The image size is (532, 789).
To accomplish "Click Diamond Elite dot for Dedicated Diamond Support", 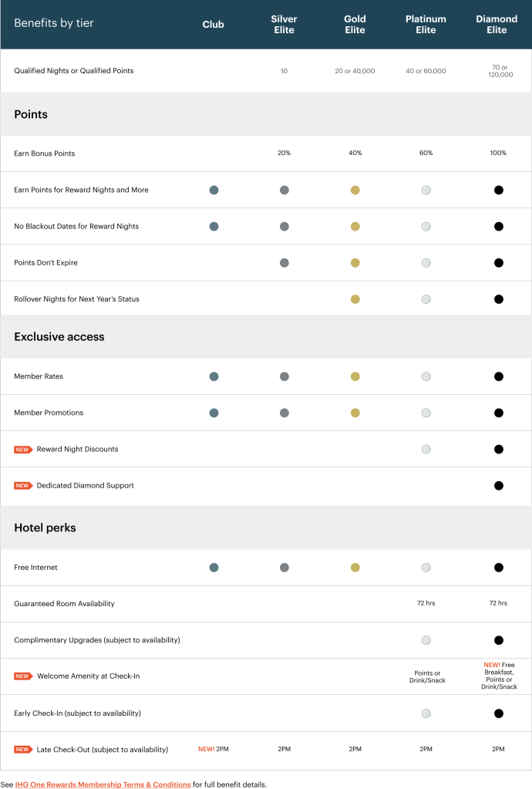I will (498, 486).
